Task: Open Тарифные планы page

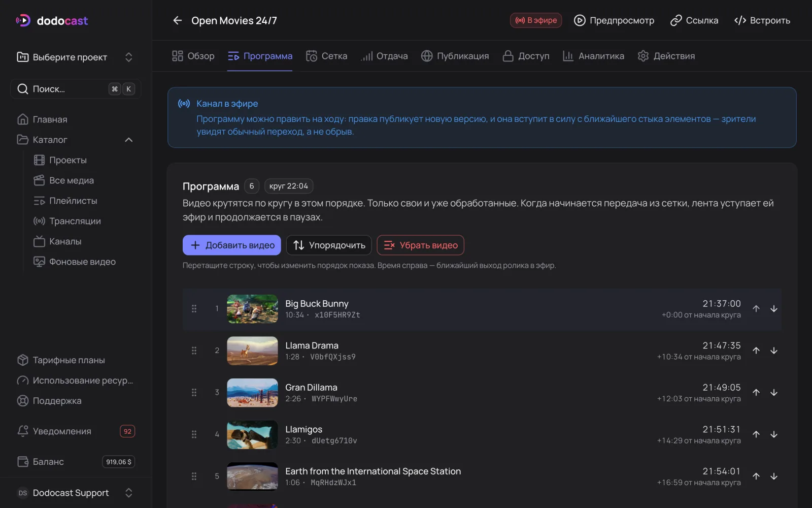Action: click(x=76, y=360)
